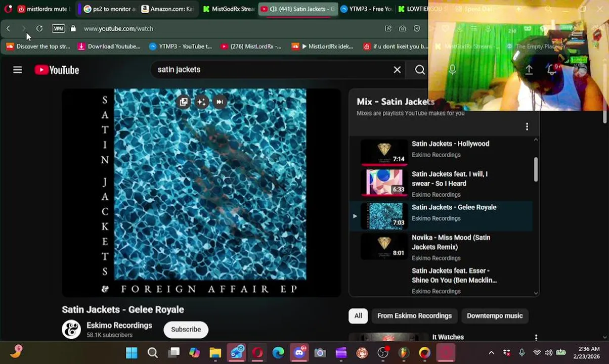
Task: Open the YouTube guide hamburger menu
Action: [17, 70]
